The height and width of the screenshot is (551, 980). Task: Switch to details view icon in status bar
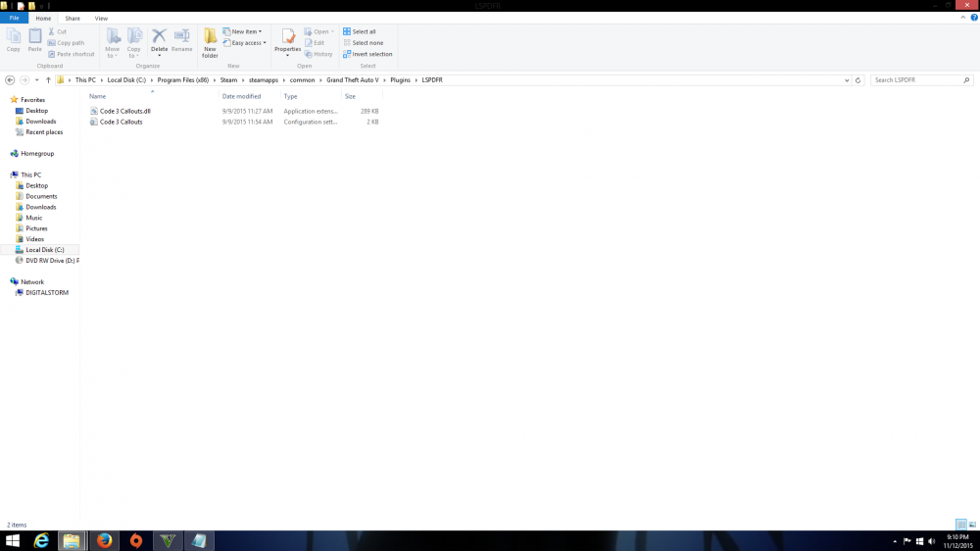coord(961,525)
